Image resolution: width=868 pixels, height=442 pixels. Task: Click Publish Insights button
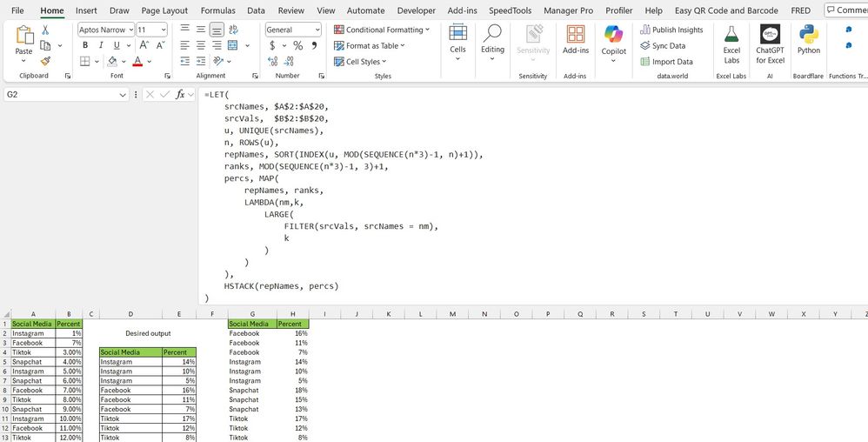tap(671, 30)
